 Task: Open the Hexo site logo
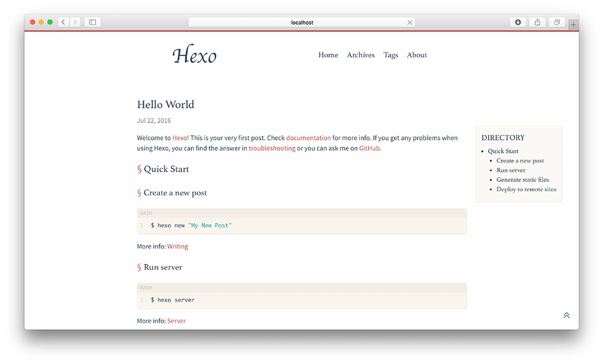(194, 55)
